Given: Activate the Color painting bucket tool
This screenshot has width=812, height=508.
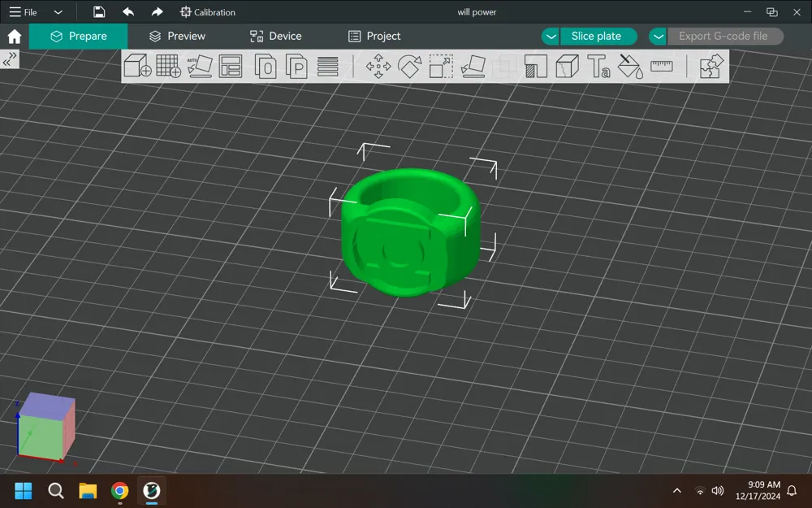Looking at the screenshot, I should [630, 67].
